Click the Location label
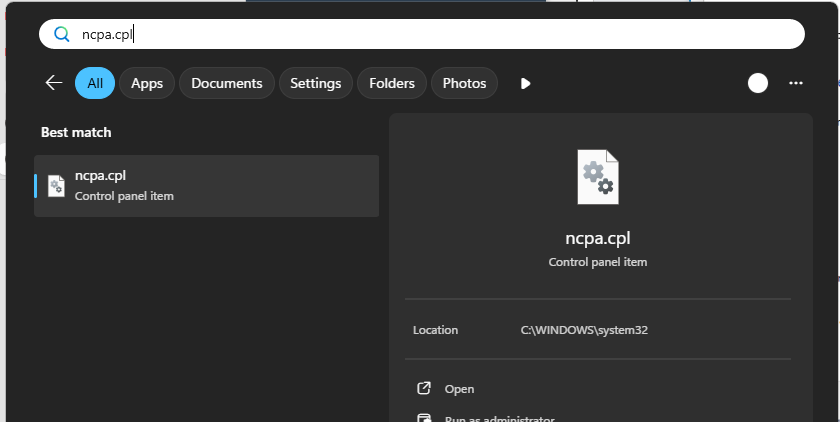Image resolution: width=840 pixels, height=422 pixels. click(435, 330)
